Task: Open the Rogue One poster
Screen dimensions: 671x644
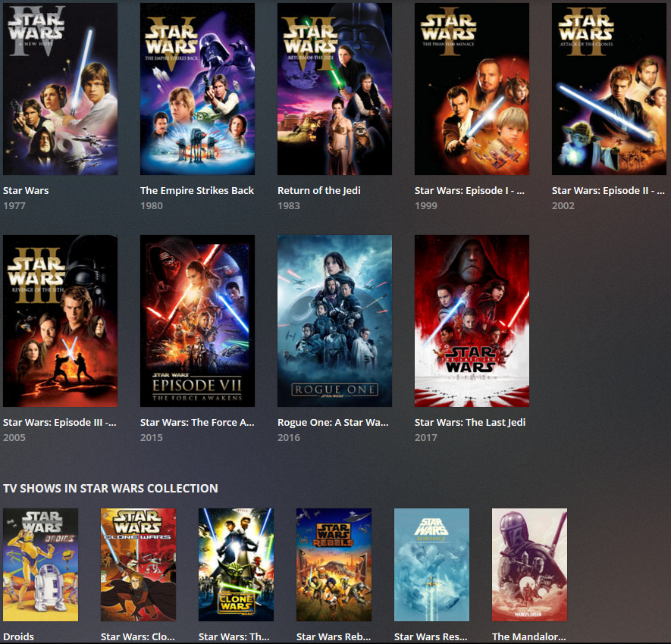Action: tap(334, 320)
